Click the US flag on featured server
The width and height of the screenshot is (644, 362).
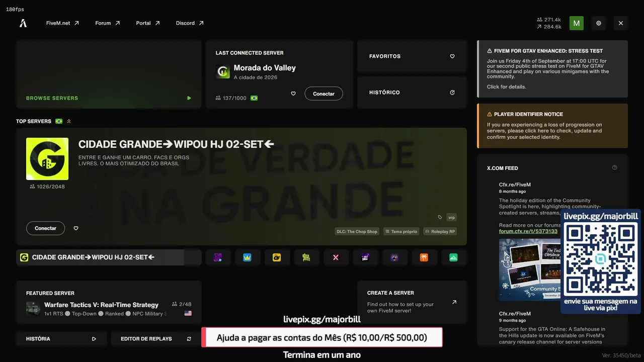pyautogui.click(x=188, y=313)
